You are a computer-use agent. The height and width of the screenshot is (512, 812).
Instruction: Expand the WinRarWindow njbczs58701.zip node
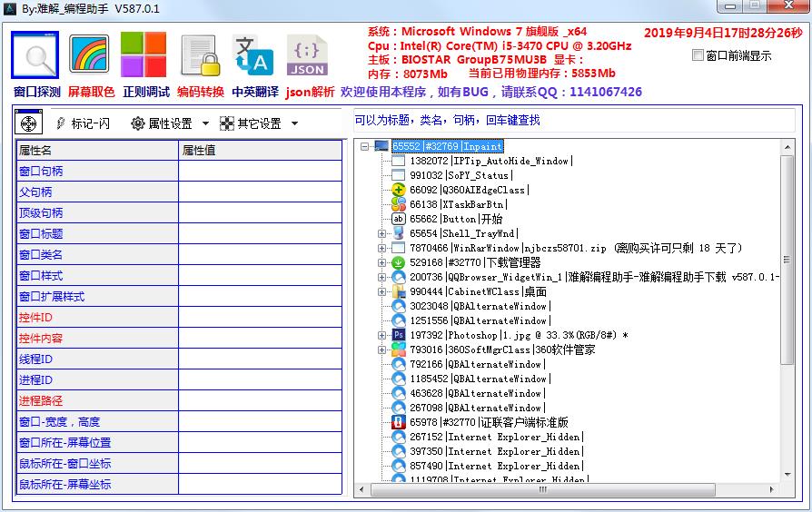click(382, 248)
